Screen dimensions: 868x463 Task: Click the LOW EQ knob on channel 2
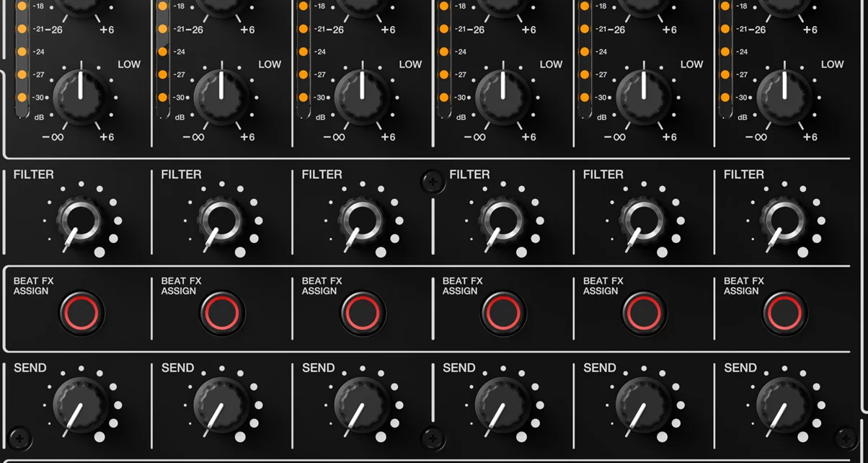pos(221,97)
